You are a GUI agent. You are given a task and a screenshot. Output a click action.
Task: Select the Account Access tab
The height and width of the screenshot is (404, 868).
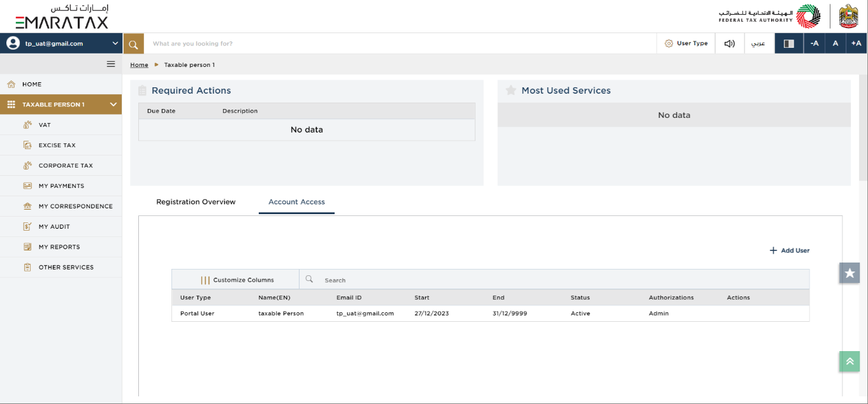[x=296, y=202]
